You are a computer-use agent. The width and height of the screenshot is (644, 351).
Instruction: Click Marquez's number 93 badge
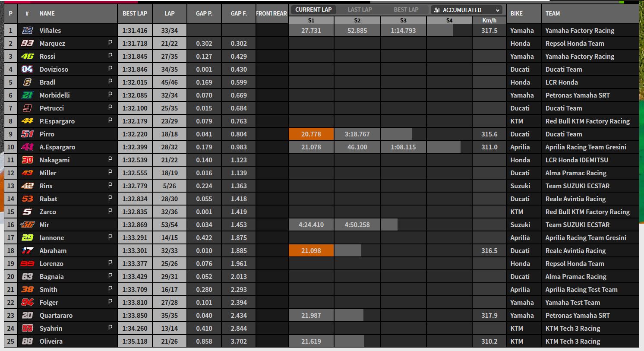pyautogui.click(x=27, y=43)
